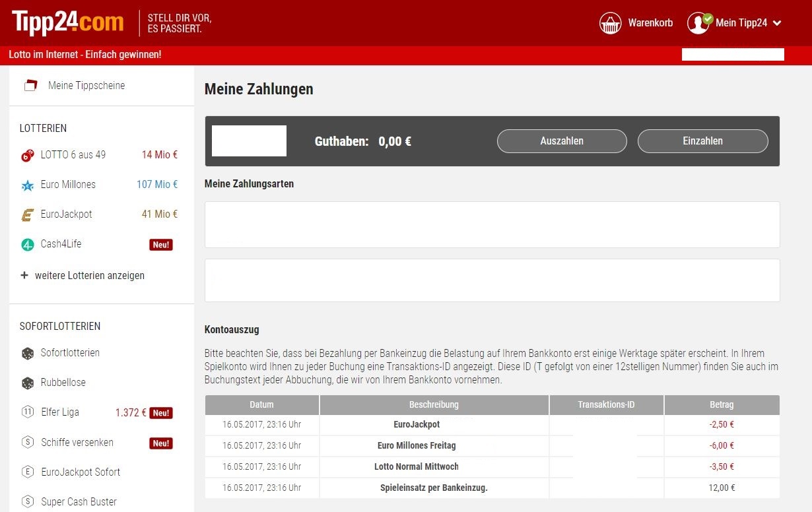
Task: Click the Guthaben 0,00 € balance
Action: tap(363, 141)
